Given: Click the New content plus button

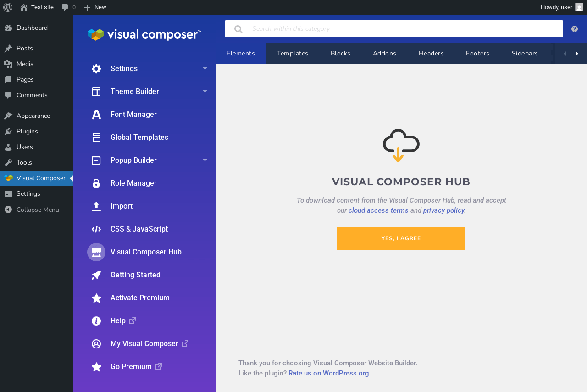Looking at the screenshot, I should click(x=95, y=7).
